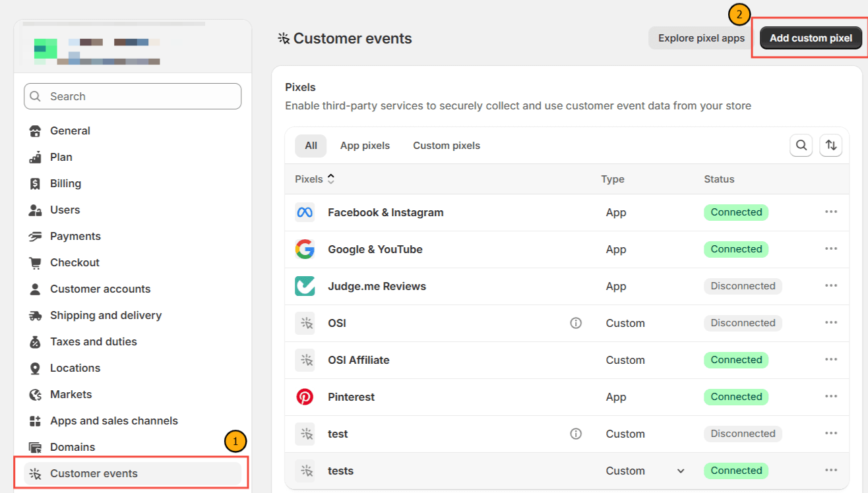This screenshot has height=493, width=868.
Task: Click the search magnifier icon in Pixels table
Action: 801,146
